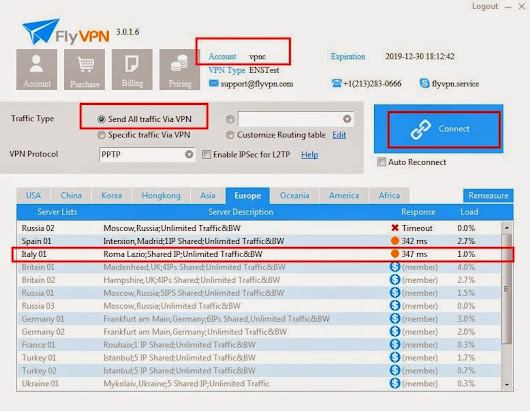Click the member dollar icon for Ukraine 01
Image resolution: width=530 pixels, height=411 pixels.
[395, 383]
